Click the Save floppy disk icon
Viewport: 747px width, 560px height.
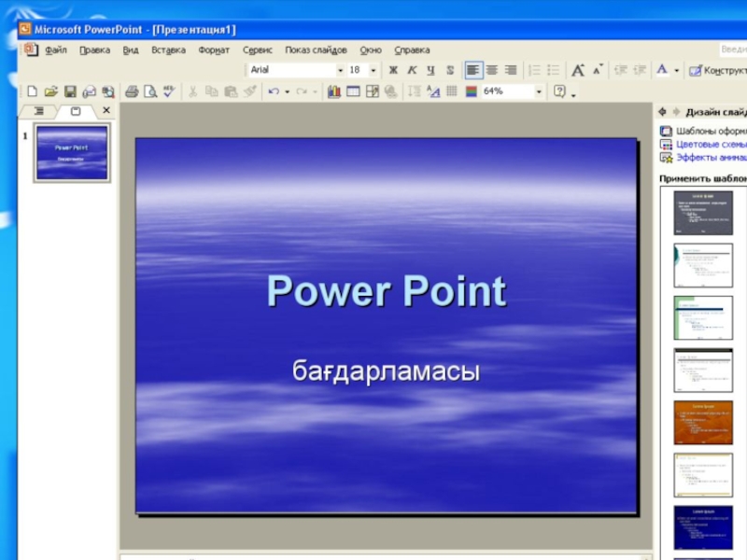pos(71,91)
